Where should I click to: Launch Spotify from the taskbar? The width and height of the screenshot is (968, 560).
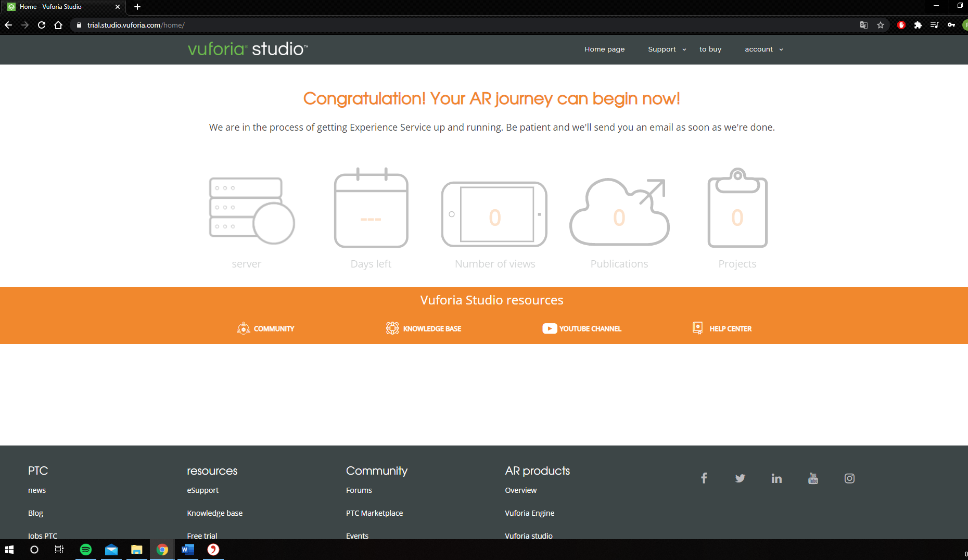click(x=85, y=550)
